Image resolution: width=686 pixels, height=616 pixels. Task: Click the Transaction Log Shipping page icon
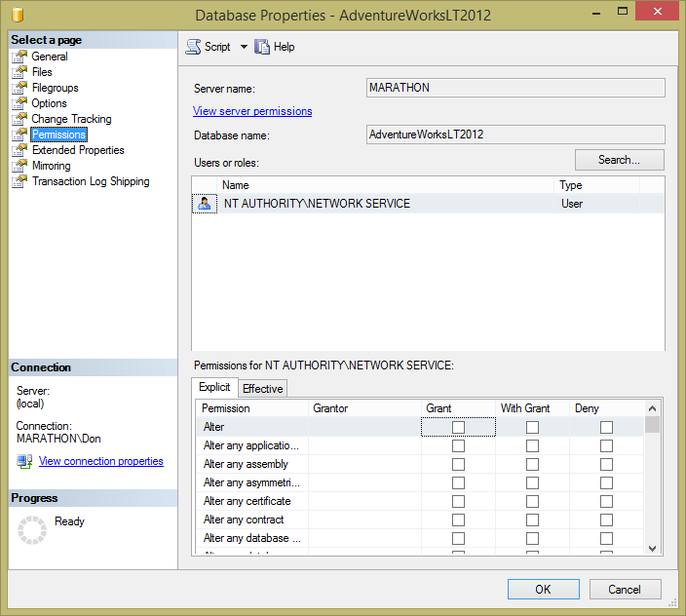click(x=19, y=181)
